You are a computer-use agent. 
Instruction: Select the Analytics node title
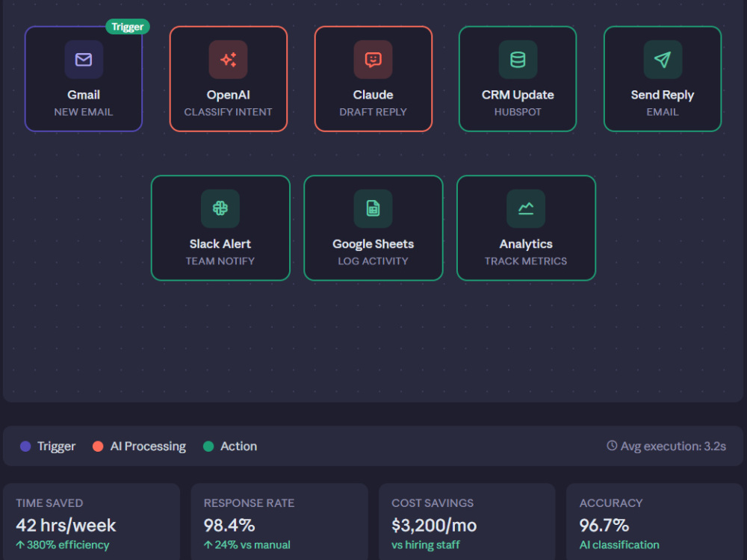pos(526,244)
